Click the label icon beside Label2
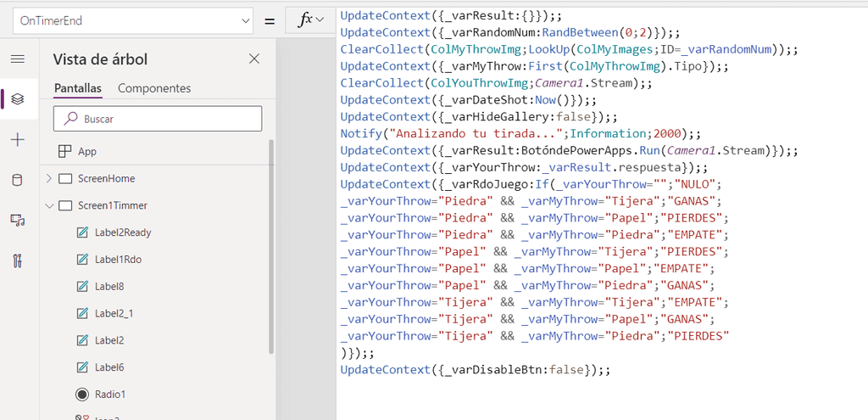The width and height of the screenshot is (868, 420). pyautogui.click(x=82, y=340)
